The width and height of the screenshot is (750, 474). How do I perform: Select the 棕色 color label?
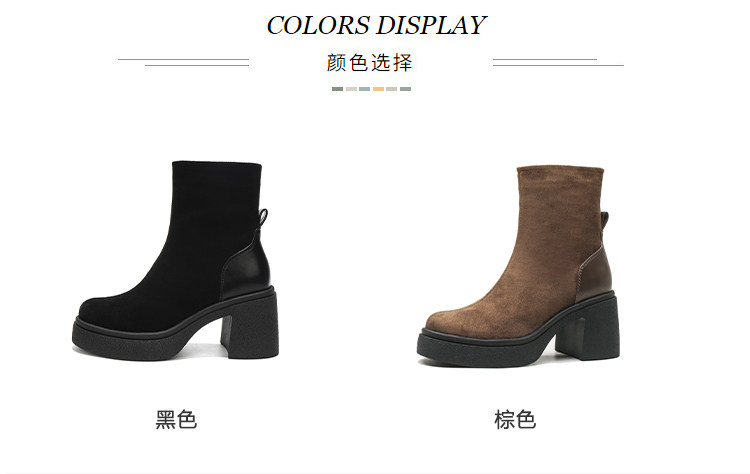click(x=515, y=419)
